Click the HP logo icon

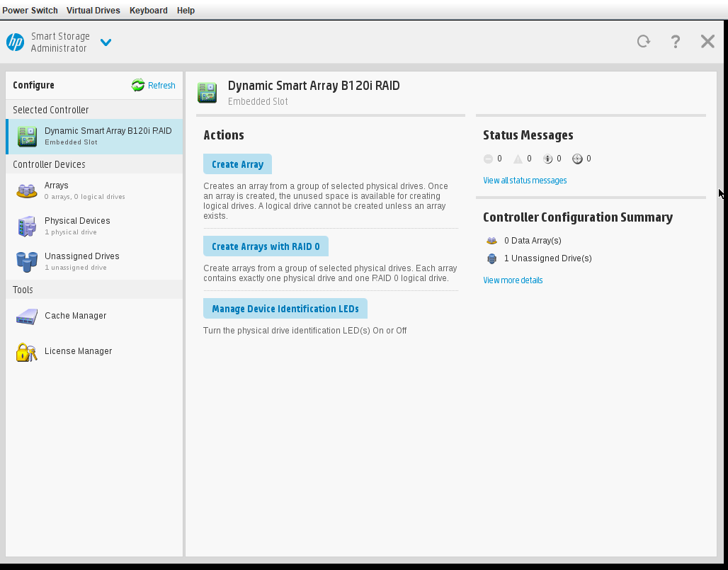[16, 42]
